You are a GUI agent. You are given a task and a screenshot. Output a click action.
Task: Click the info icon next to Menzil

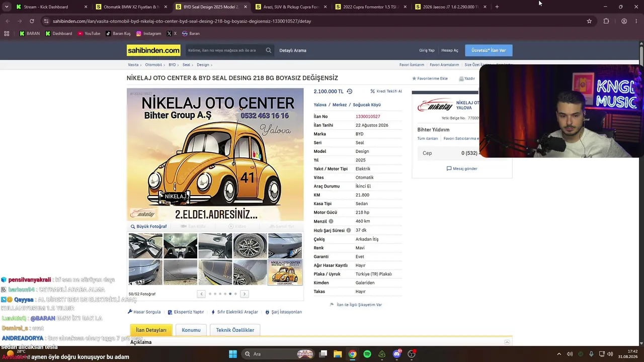click(331, 221)
